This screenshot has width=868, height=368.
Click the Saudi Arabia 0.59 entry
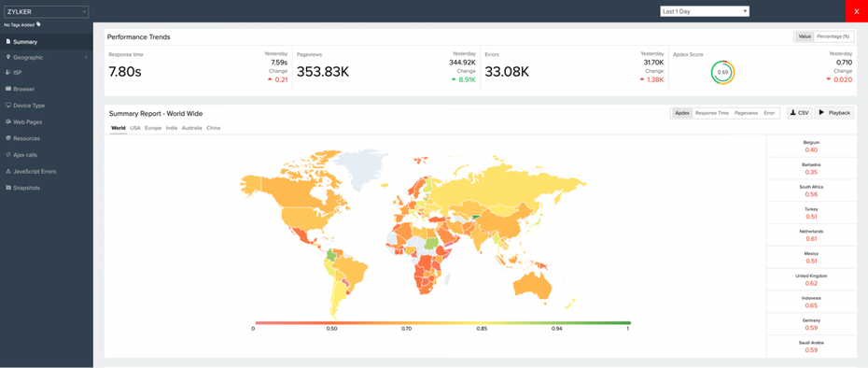point(812,347)
